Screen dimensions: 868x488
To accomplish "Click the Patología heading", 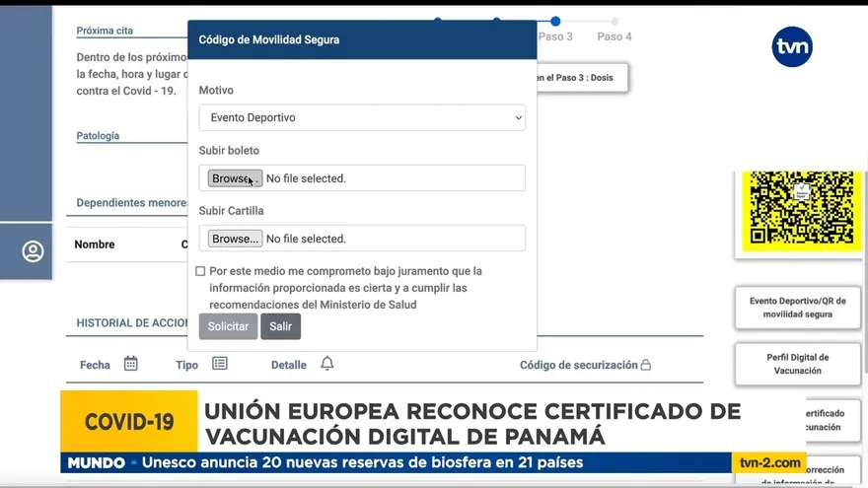I will click(x=98, y=136).
